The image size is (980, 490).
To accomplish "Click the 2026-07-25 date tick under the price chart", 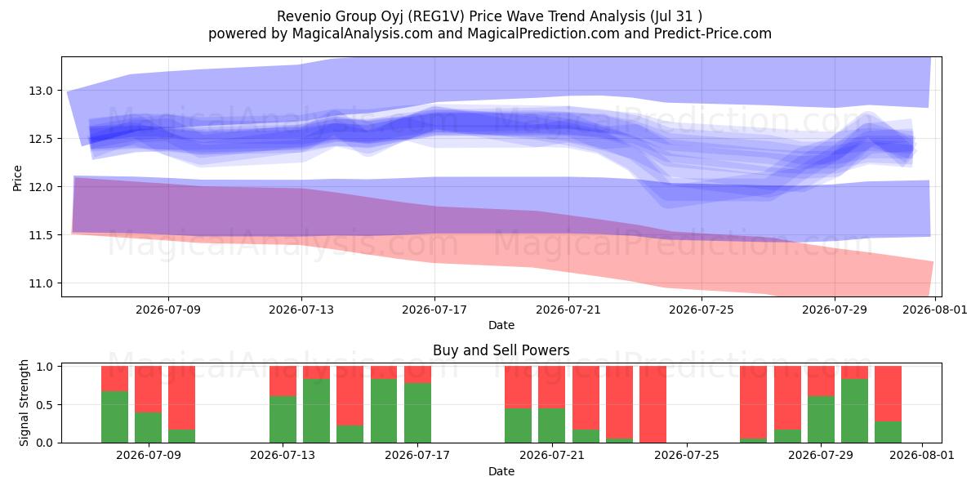I will pos(702,309).
